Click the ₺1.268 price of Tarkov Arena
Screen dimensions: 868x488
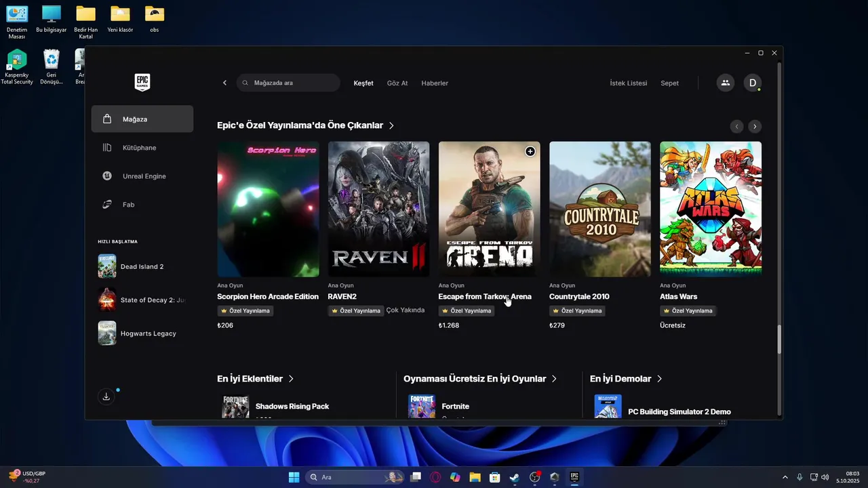449,325
